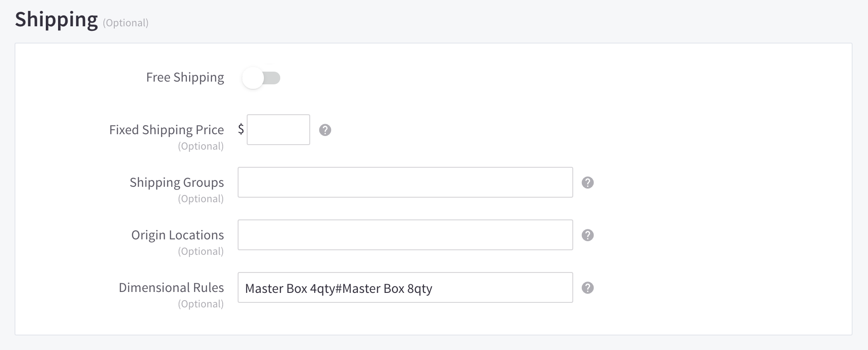The height and width of the screenshot is (350, 868).
Task: View the Dimensional Rules help tooltip icon
Action: [587, 288]
